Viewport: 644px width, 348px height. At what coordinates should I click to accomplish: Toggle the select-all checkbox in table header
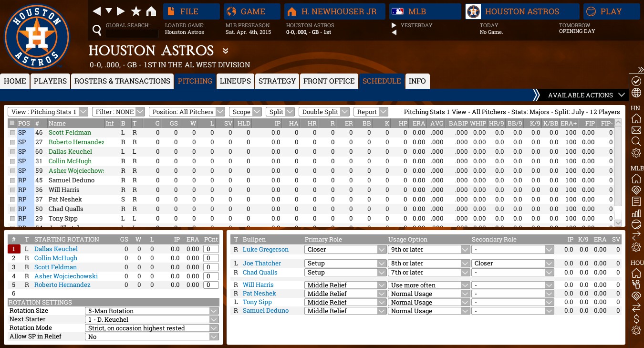point(12,123)
